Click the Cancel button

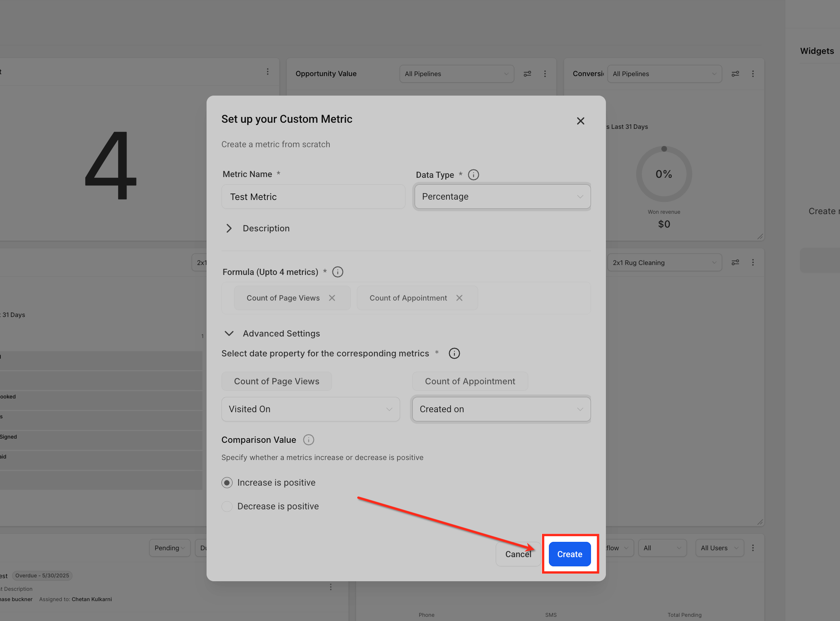[518, 554]
